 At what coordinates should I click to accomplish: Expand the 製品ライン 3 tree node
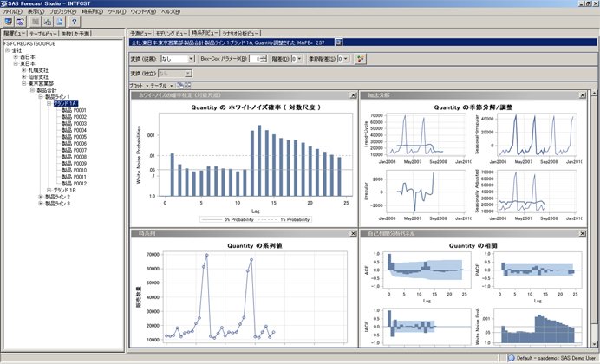pyautogui.click(x=41, y=204)
